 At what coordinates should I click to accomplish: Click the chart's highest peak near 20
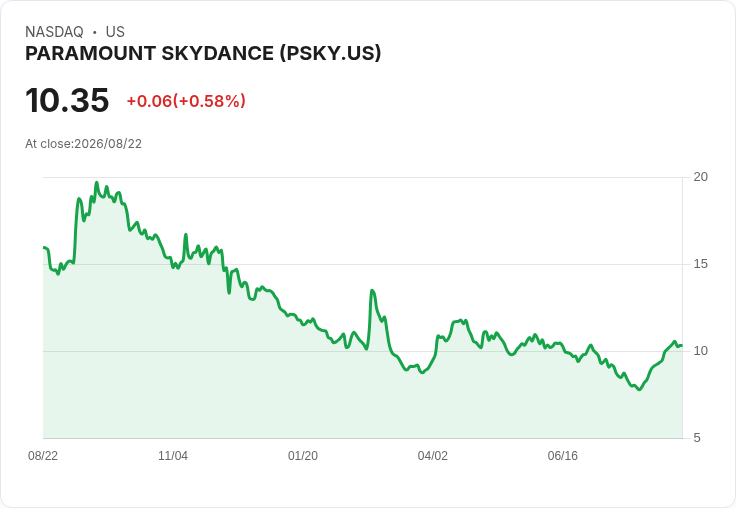click(97, 183)
